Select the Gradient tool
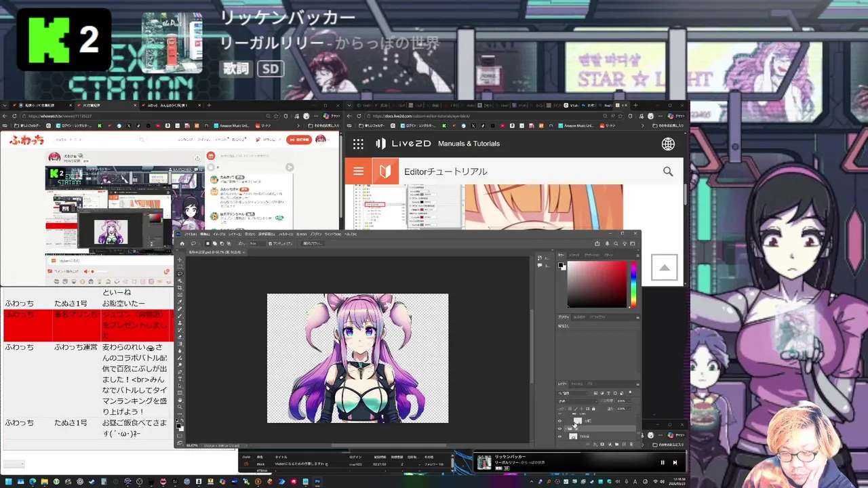This screenshot has height=488, width=868. (x=180, y=344)
